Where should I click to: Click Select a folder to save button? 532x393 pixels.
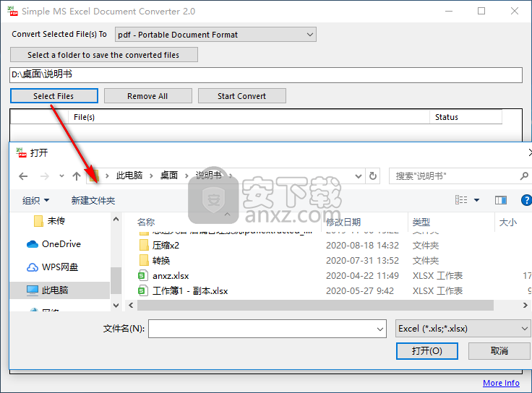pos(104,55)
